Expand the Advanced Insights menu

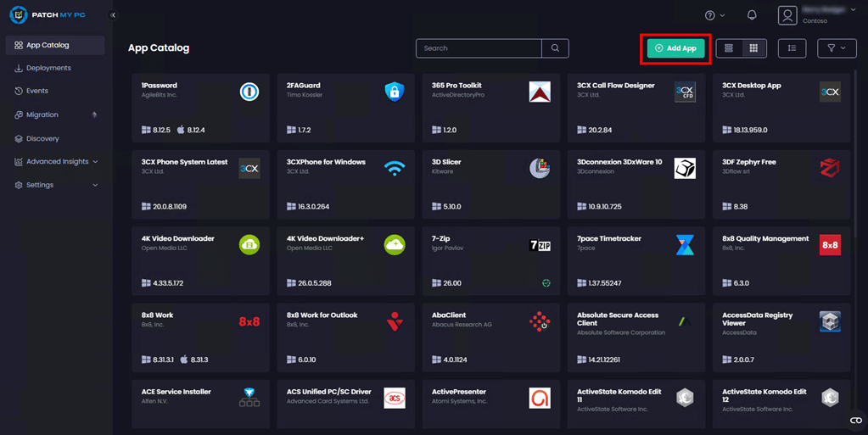tap(57, 161)
